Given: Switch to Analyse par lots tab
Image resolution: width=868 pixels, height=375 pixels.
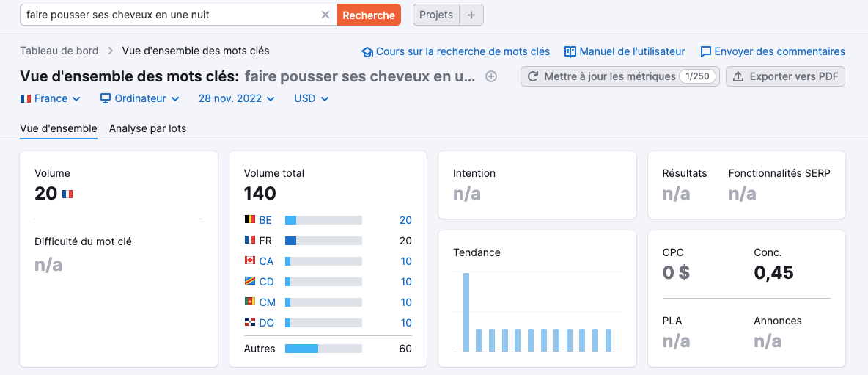Looking at the screenshot, I should pos(148,128).
